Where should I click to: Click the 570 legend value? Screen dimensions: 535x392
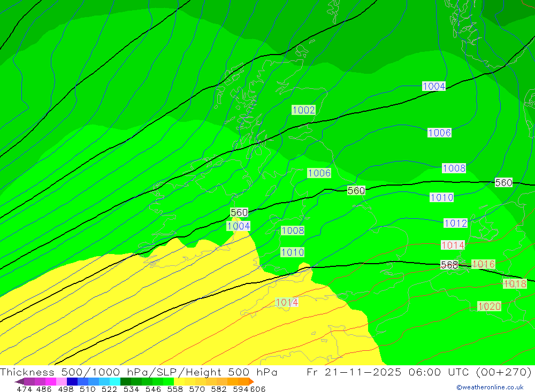[196, 389]
